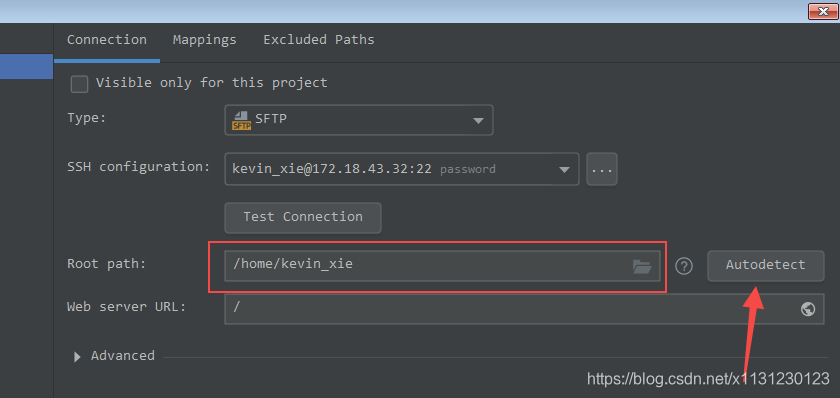Focus the Root path text field
The width and height of the screenshot is (840, 398).
[x=442, y=266]
